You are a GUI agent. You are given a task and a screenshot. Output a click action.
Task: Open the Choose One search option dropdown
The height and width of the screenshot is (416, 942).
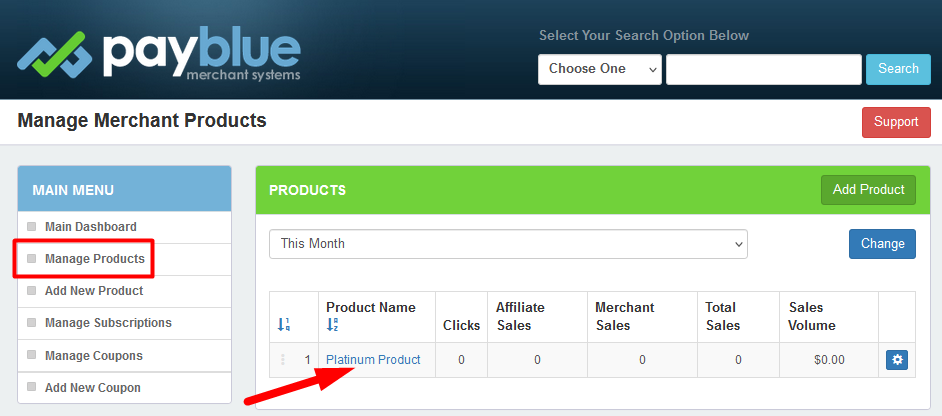(x=600, y=69)
